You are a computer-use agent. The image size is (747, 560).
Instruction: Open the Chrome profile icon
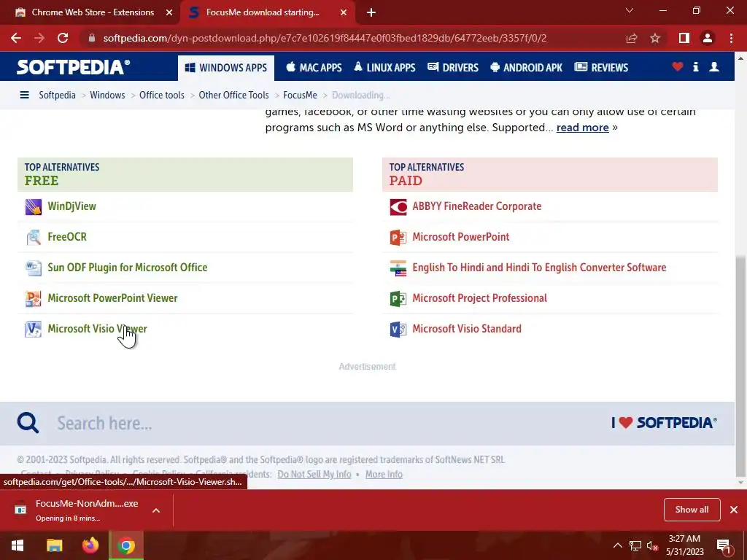pyautogui.click(x=708, y=38)
